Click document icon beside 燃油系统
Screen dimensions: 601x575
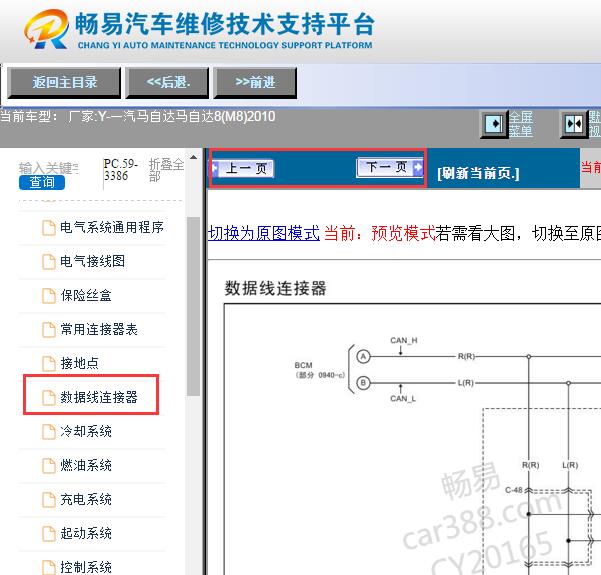49,466
